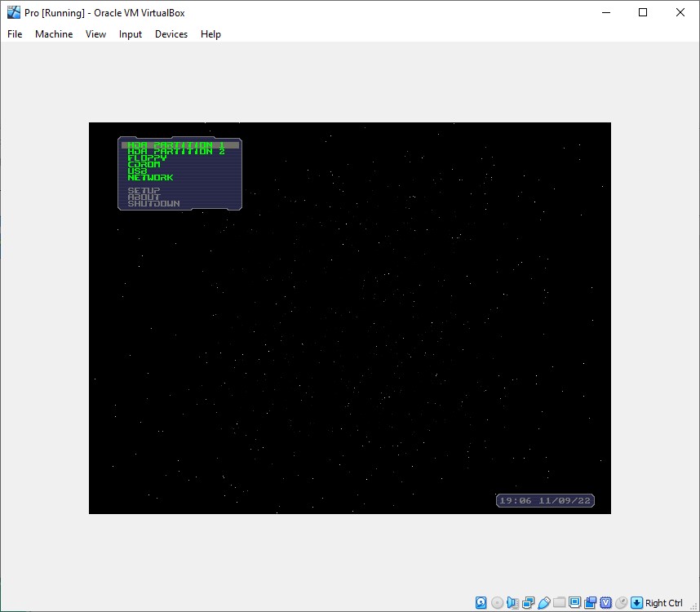This screenshot has height=612, width=700.
Task: Open the File menu
Action: (x=15, y=34)
